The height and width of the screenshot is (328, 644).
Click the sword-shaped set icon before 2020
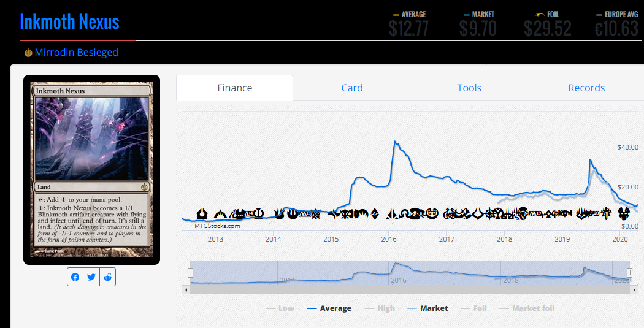coord(606,213)
